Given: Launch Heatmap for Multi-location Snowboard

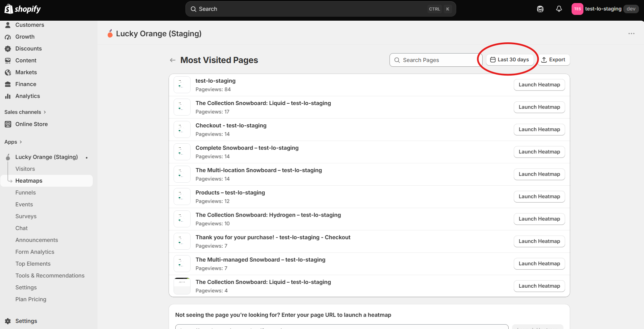Looking at the screenshot, I should (539, 174).
